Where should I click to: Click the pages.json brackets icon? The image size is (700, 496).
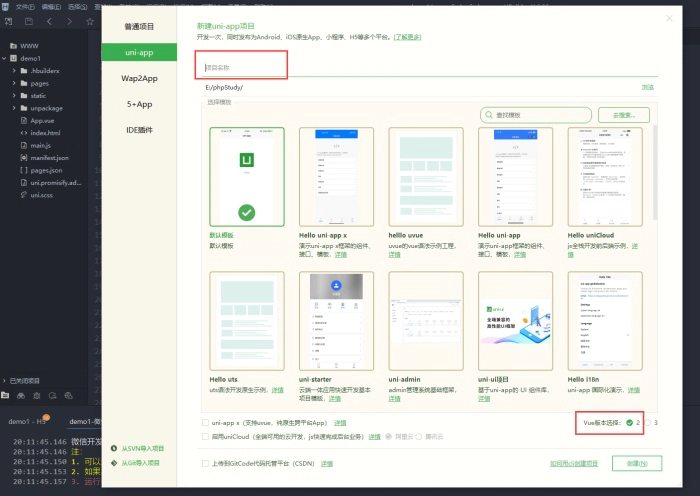(x=24, y=170)
